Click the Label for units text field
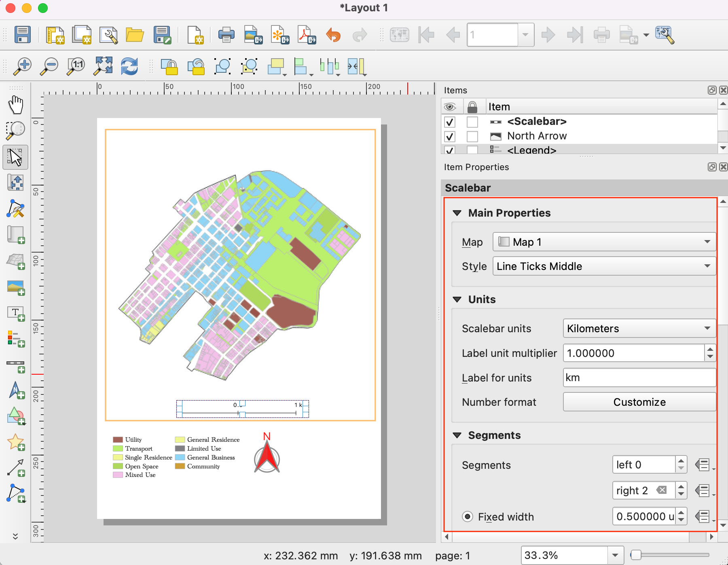728x565 pixels. [639, 378]
